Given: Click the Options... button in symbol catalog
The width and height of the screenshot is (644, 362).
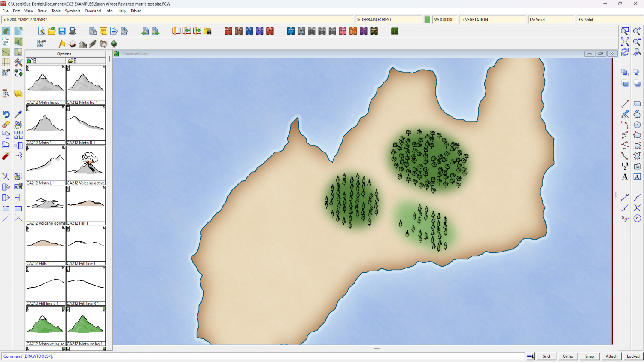Looking at the screenshot, I should 66,54.
